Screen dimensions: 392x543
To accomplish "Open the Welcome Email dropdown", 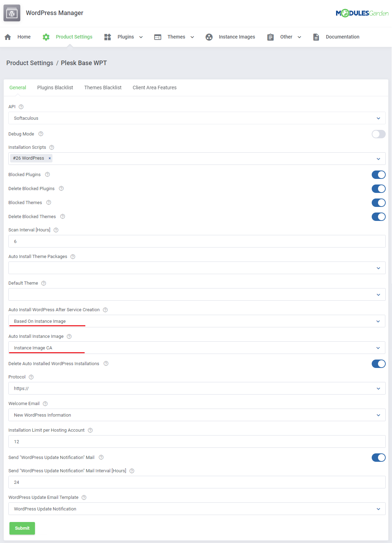I will tap(197, 415).
